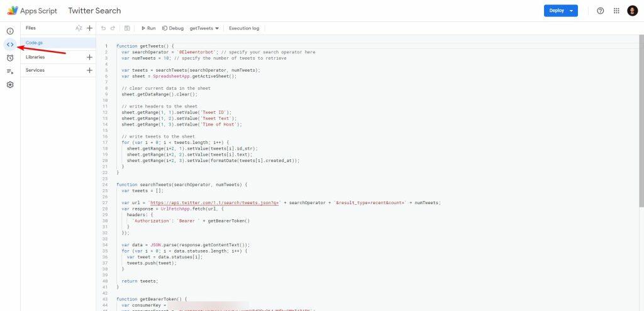Screen dimensions: 644x311
Task: Open the getTweets function dropdown
Action: click(x=204, y=28)
